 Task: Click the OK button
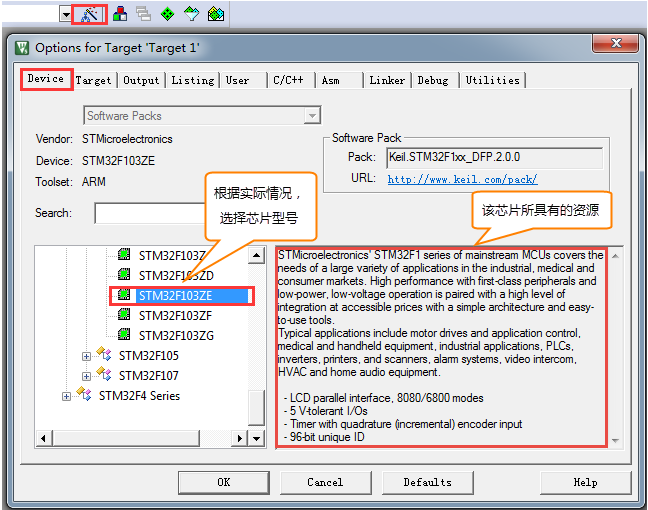224,482
